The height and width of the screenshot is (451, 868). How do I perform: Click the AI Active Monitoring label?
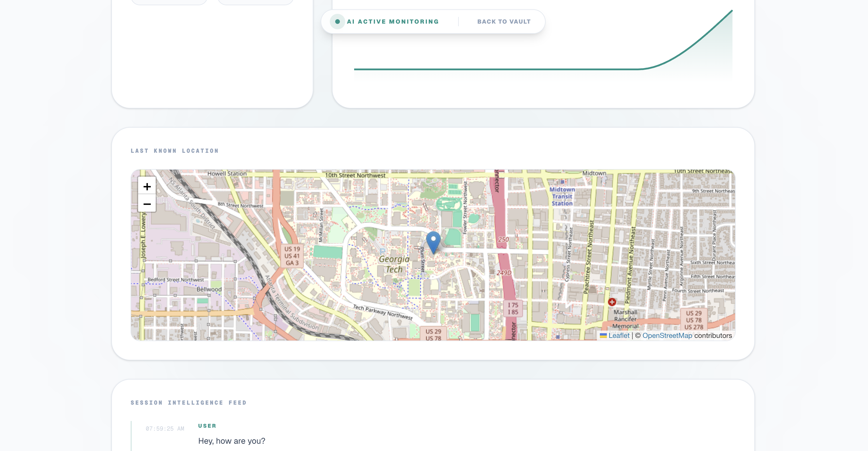point(393,22)
